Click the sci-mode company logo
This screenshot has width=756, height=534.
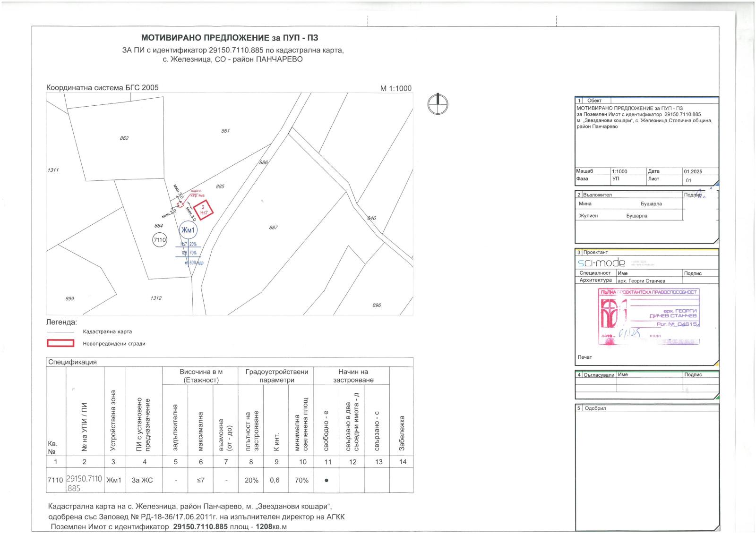tap(601, 263)
